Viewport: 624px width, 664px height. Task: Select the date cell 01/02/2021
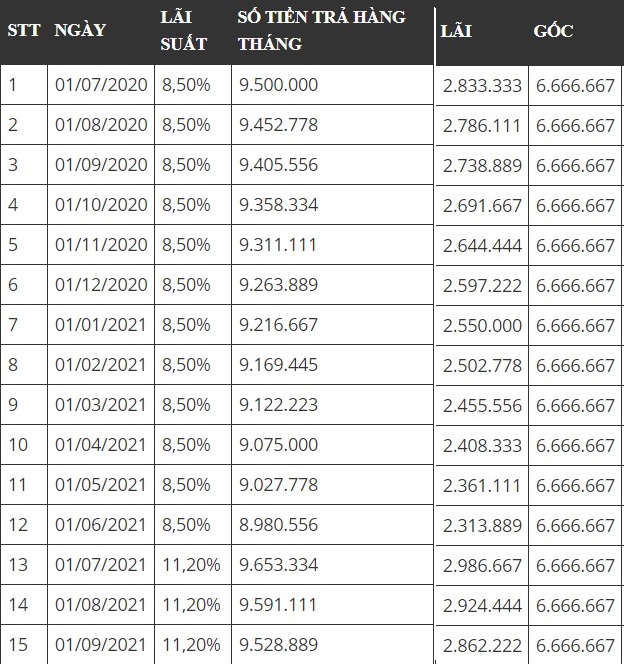pyautogui.click(x=101, y=365)
